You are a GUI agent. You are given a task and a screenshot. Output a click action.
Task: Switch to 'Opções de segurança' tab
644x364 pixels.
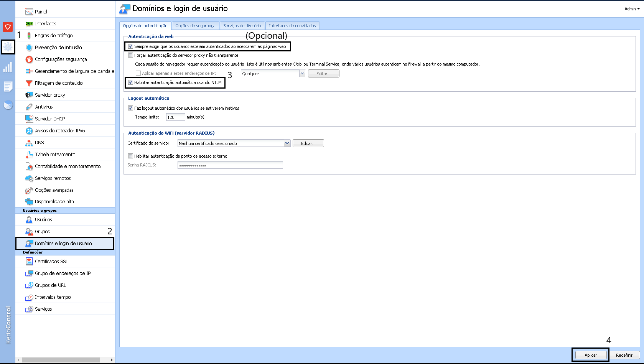pos(195,26)
